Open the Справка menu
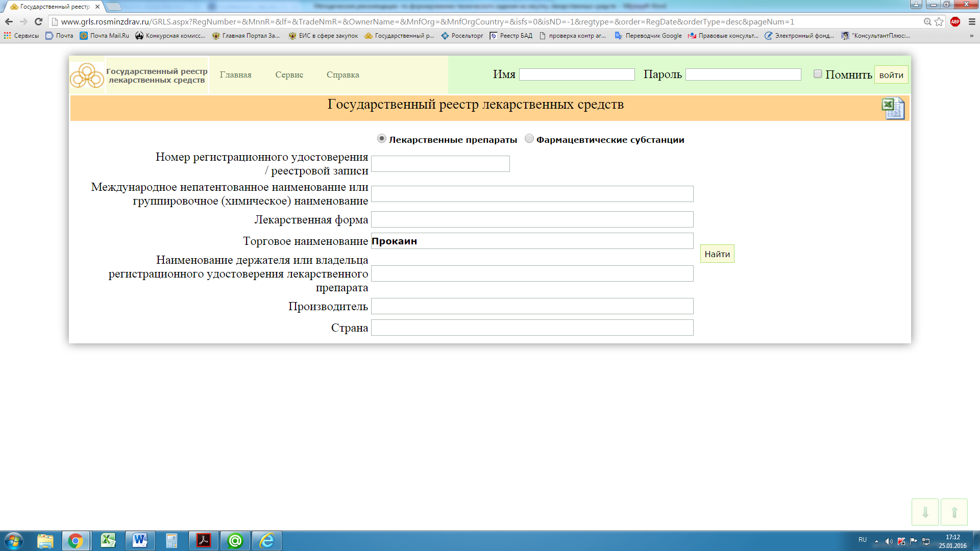 click(x=342, y=74)
